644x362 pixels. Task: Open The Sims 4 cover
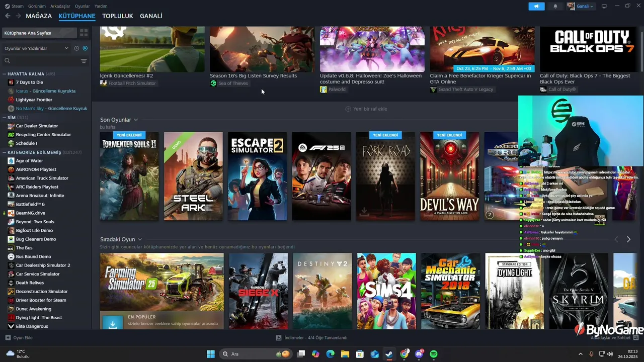click(x=386, y=291)
